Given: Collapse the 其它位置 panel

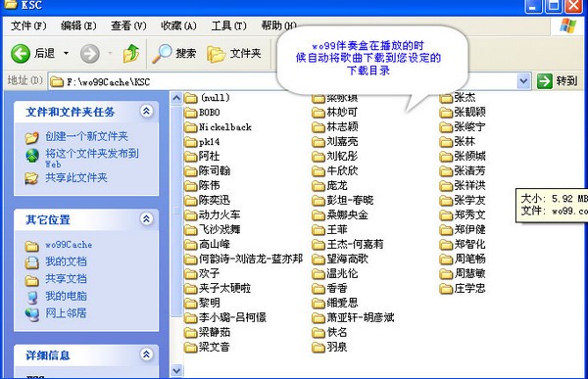Looking at the screenshot, I should tap(146, 219).
